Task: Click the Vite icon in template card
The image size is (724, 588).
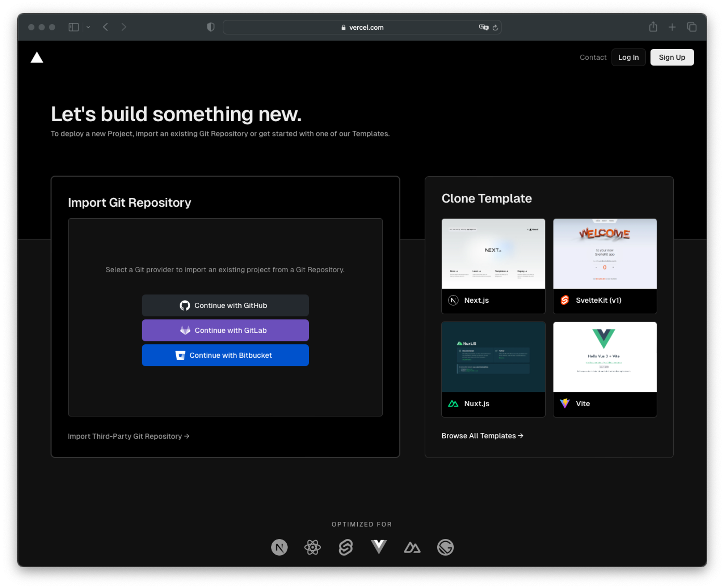Action: tap(565, 403)
